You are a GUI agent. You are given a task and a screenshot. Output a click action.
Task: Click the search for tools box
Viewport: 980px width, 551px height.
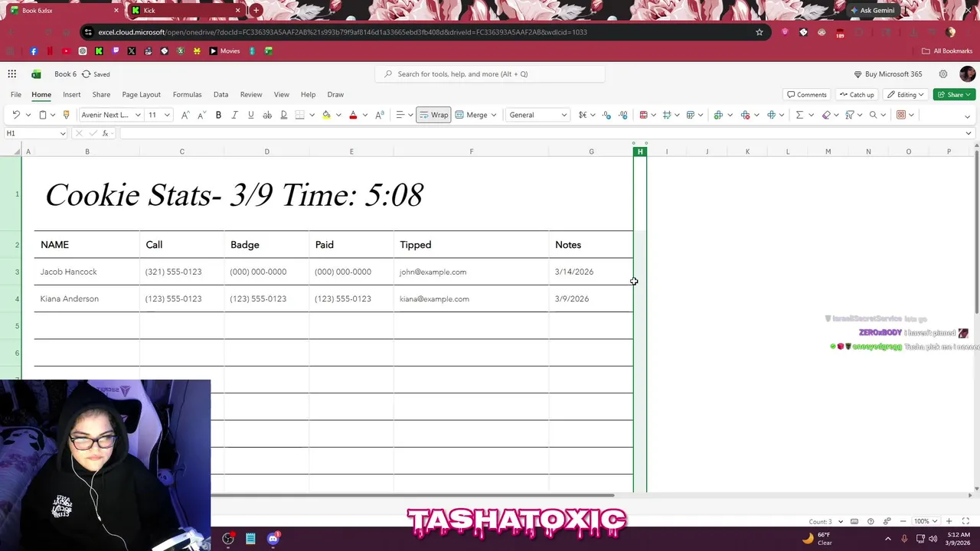point(490,74)
